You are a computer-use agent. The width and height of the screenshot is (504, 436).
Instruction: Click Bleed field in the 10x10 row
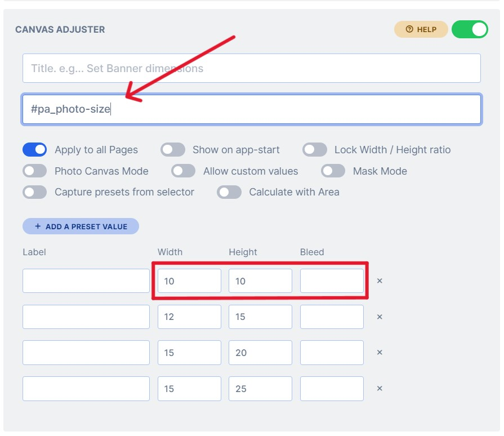tap(332, 281)
